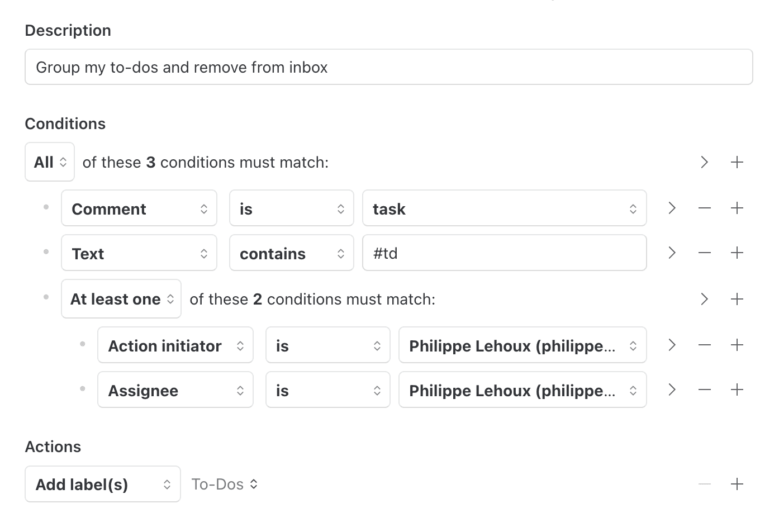Viewport: 779px width, 532px height.
Task: Expand the Comment condition chevron
Action: click(671, 208)
